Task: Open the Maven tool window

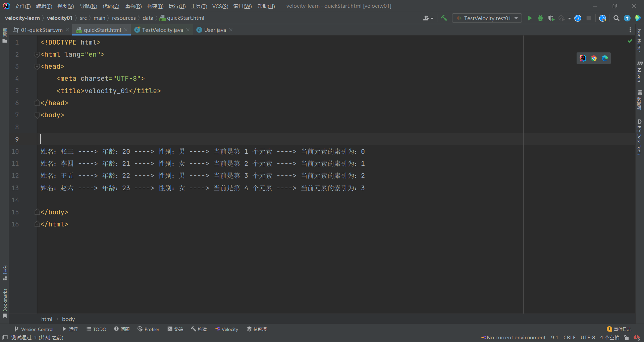Action: (639, 71)
